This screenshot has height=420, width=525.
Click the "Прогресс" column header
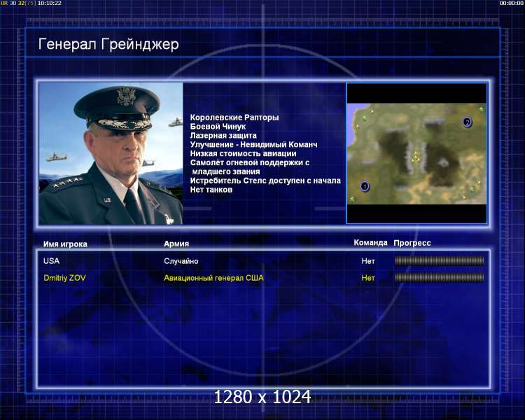tap(412, 243)
